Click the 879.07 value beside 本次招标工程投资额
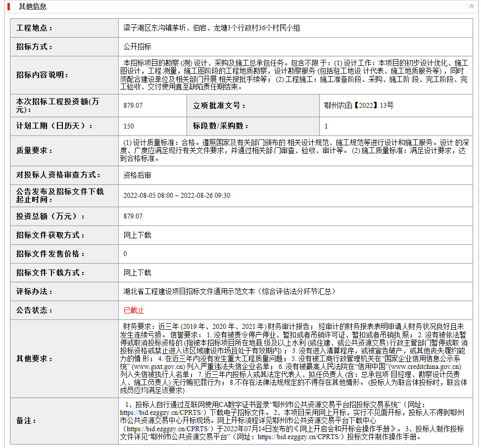481x448 pixels. (133, 106)
